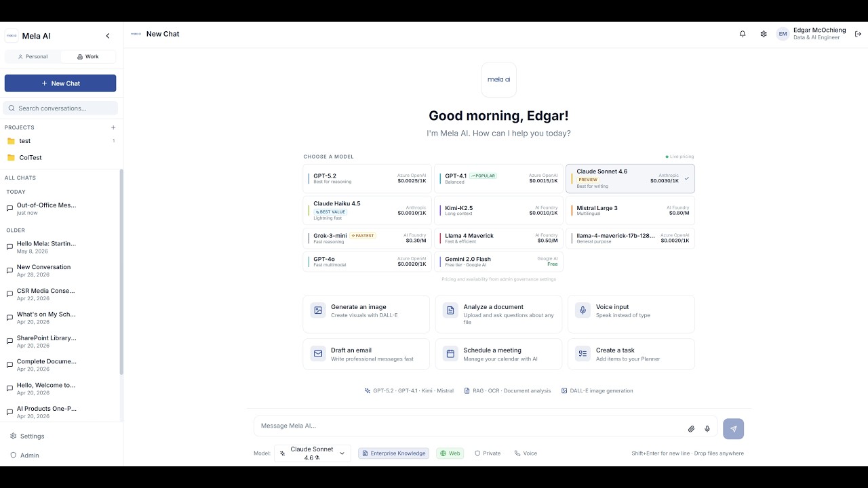
Task: Open the SharePoint Library chat
Action: (60, 342)
